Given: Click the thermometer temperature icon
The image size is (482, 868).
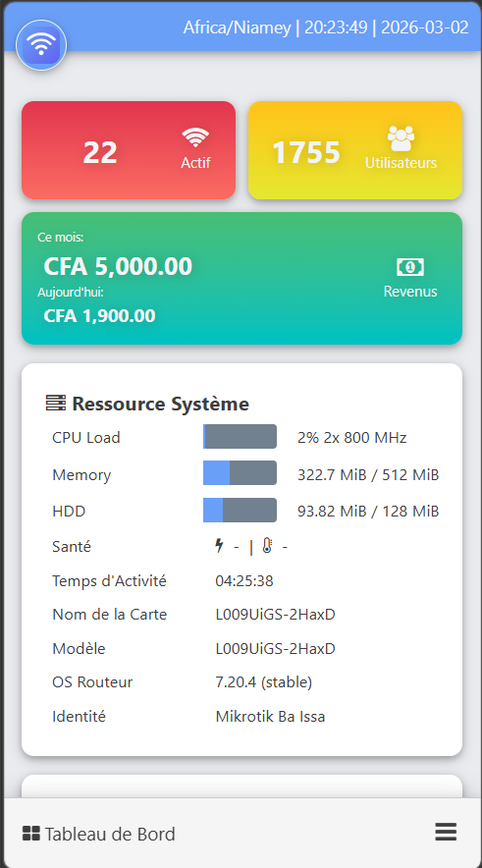Looking at the screenshot, I should click(267, 546).
